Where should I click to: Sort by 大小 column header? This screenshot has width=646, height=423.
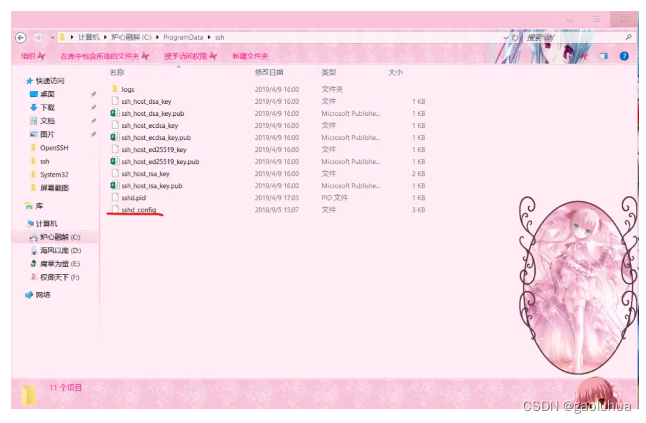(x=396, y=72)
